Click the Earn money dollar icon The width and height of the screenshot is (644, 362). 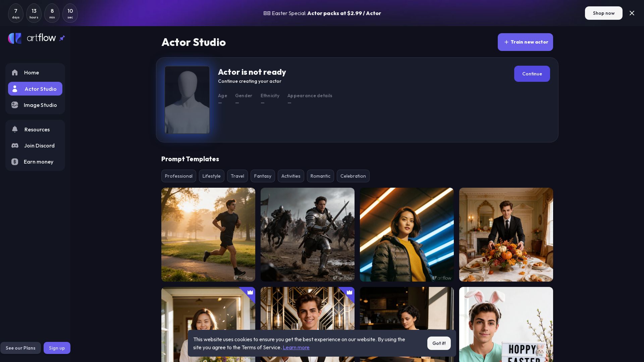click(x=15, y=162)
